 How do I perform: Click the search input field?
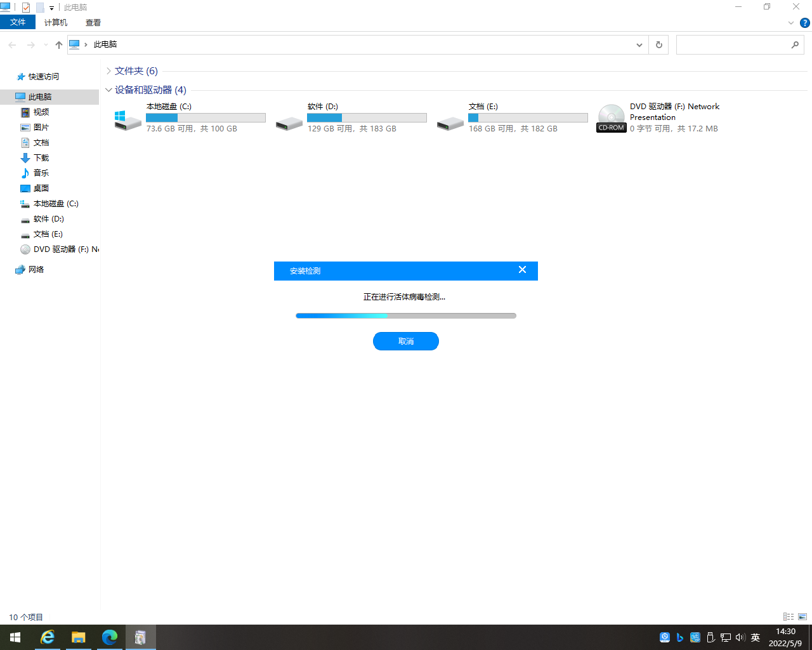click(733, 44)
